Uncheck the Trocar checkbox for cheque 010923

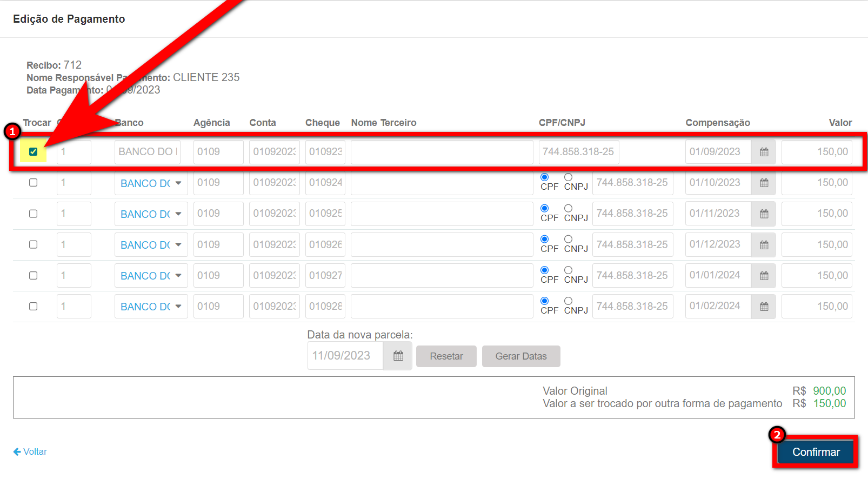click(34, 152)
